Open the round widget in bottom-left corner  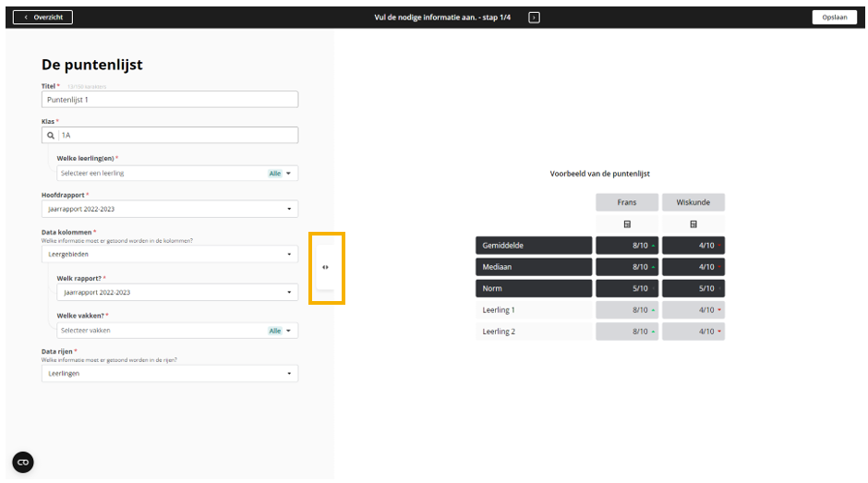click(x=23, y=462)
